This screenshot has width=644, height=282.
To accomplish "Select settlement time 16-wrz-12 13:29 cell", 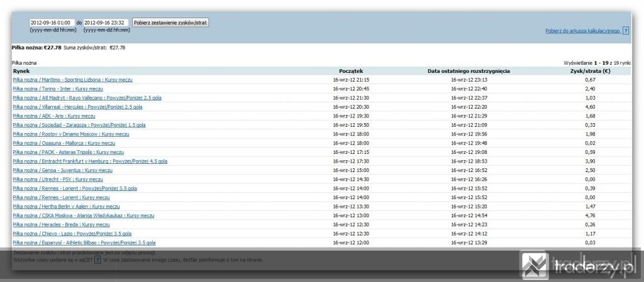I will point(469,242).
